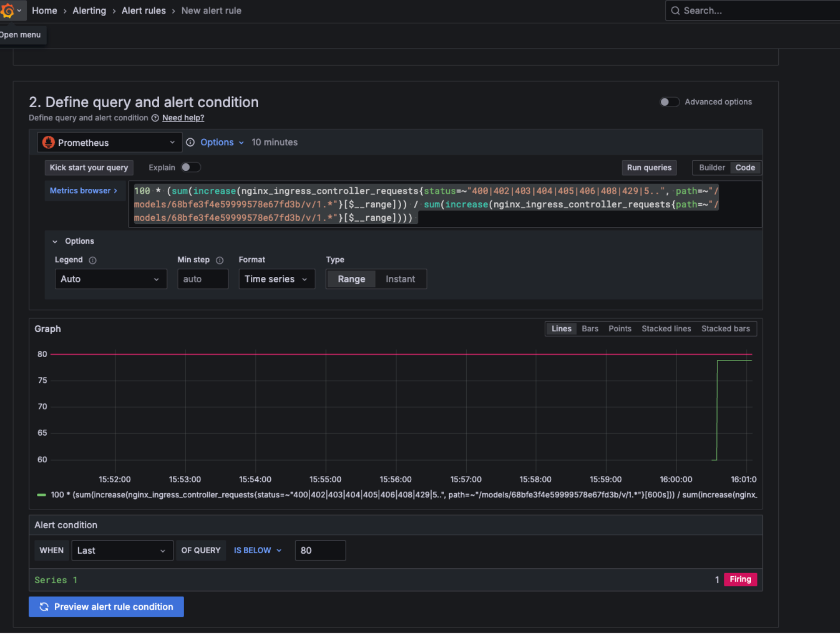Click the Prometheus data source icon
The width and height of the screenshot is (840, 634).
[49, 142]
